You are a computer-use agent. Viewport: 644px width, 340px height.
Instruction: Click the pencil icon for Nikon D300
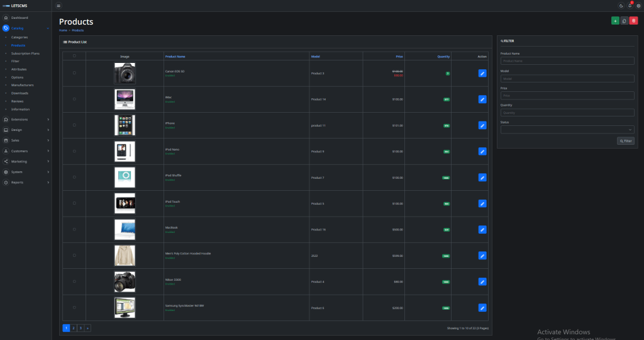(482, 281)
